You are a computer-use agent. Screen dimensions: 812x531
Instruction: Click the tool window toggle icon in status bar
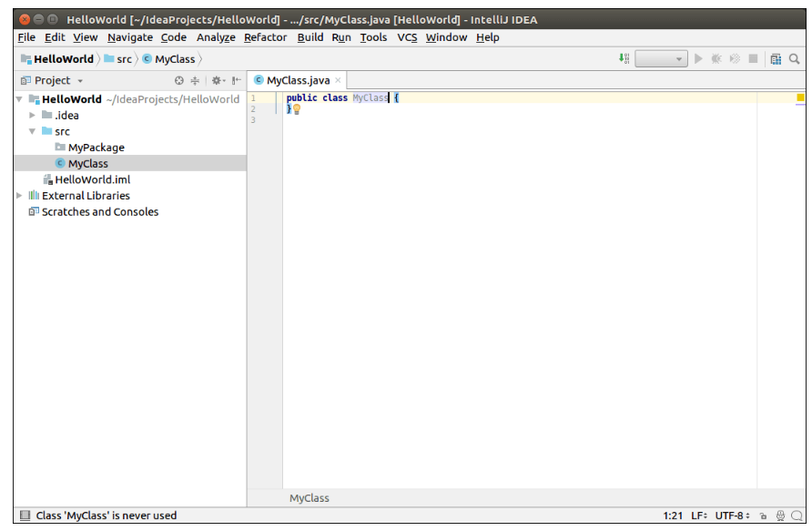pos(25,515)
